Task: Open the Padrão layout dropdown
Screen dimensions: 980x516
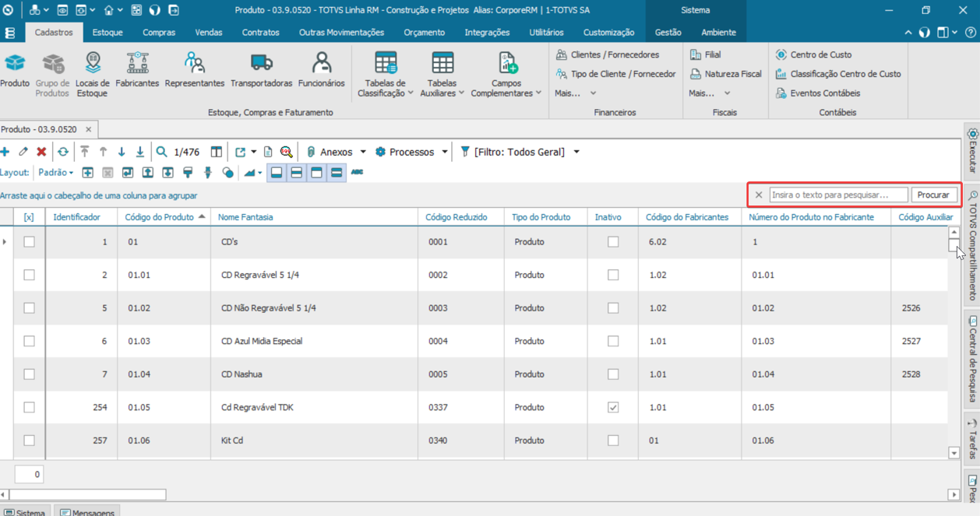Action: (x=56, y=173)
